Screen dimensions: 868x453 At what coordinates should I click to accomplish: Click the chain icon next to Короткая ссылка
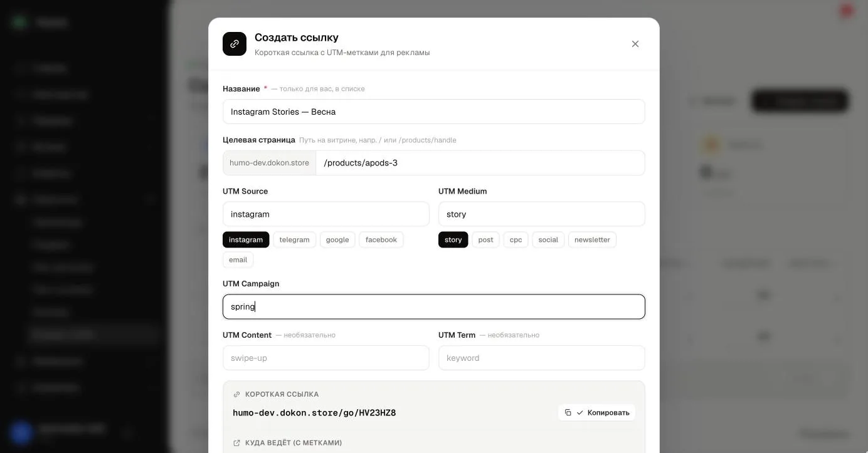(236, 394)
